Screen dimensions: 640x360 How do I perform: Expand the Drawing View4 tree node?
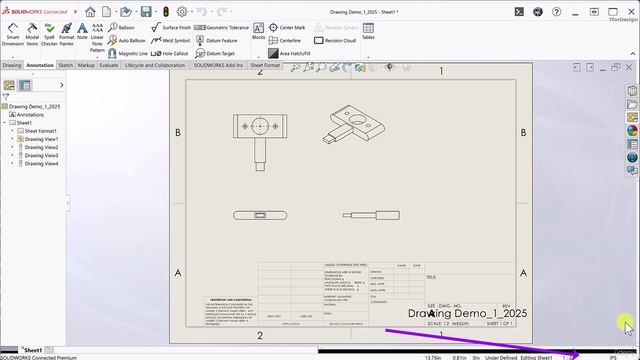(x=12, y=164)
